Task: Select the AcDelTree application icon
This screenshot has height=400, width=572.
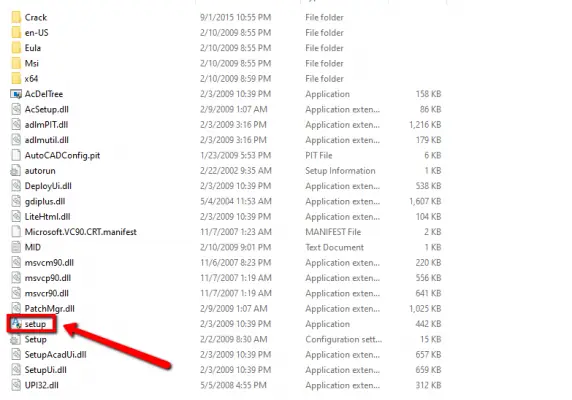Action: [16, 94]
